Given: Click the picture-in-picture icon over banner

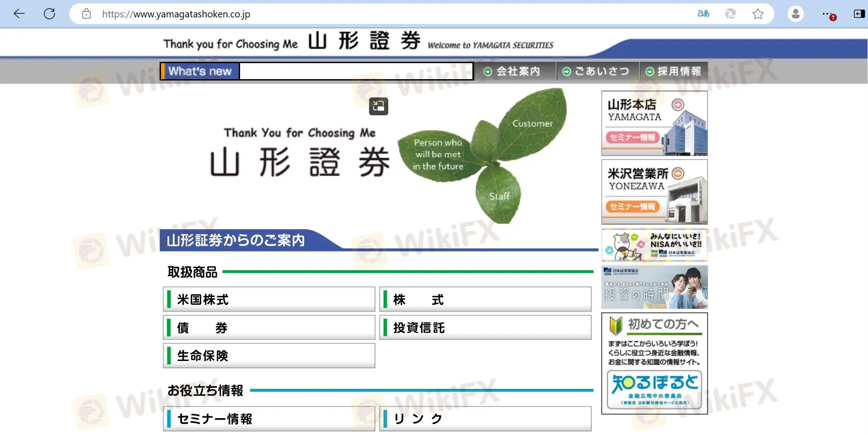Looking at the screenshot, I should click(x=378, y=106).
